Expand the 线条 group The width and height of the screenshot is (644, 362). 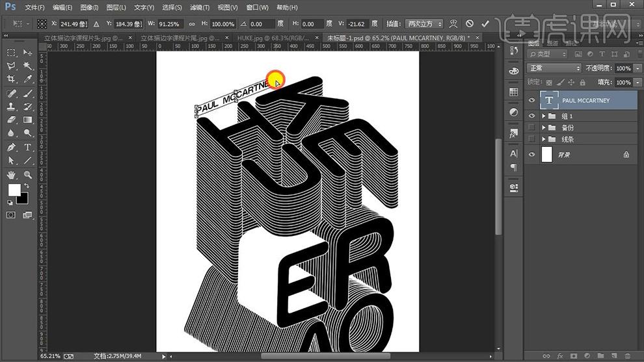coord(543,139)
